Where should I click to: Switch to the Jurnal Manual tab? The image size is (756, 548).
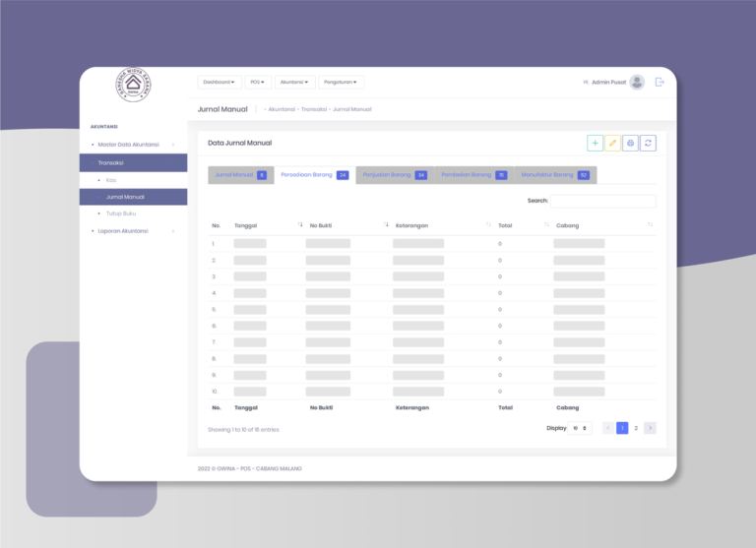[240, 175]
